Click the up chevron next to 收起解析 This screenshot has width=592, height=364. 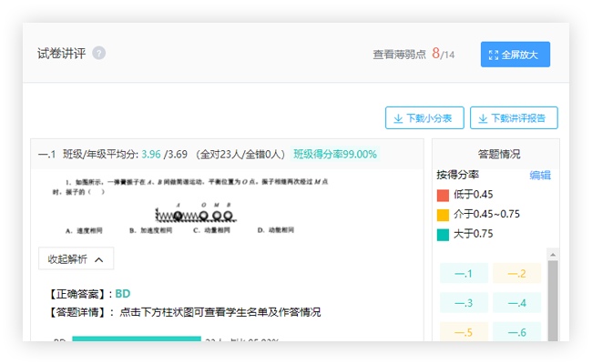pos(99,259)
